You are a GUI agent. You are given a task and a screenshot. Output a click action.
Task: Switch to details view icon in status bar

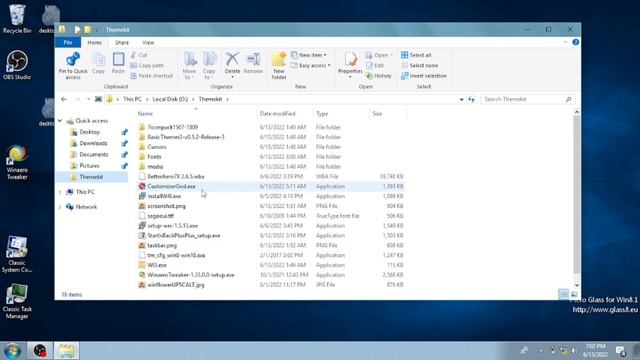point(563,294)
